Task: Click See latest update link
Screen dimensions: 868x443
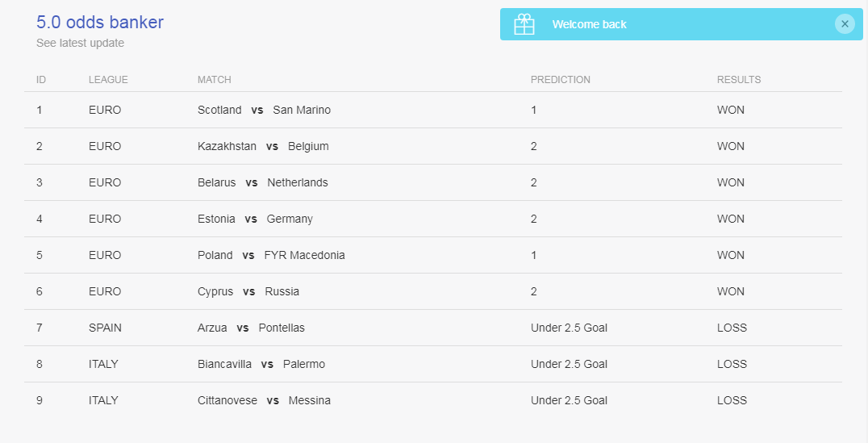Action: 81,44
